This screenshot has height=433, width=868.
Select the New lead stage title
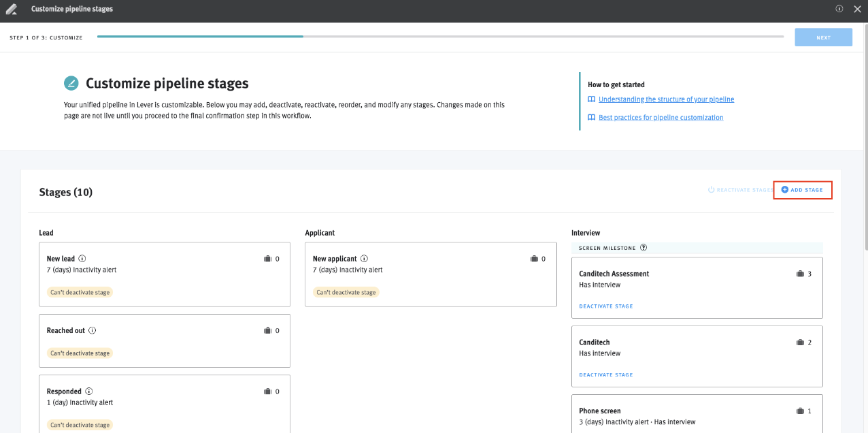pos(61,259)
